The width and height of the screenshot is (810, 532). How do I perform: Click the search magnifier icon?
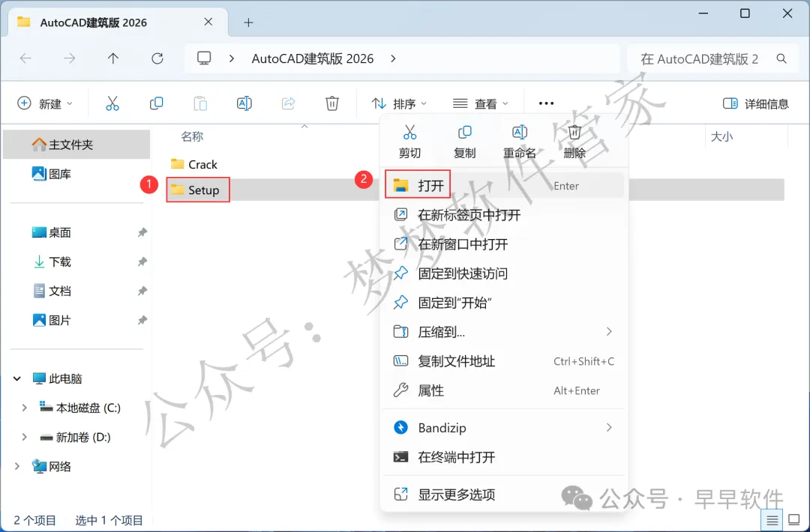(x=781, y=59)
